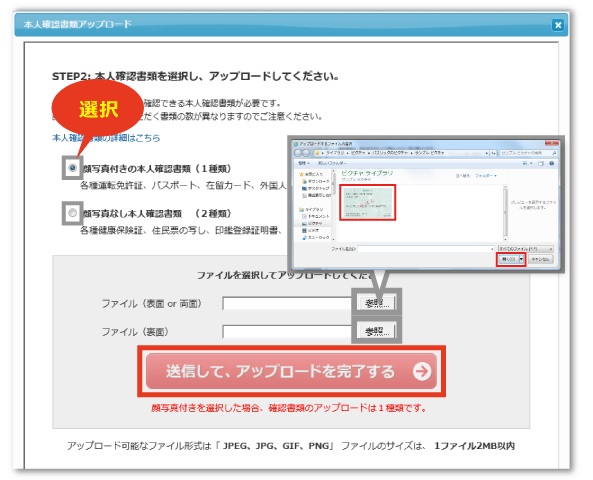Click the New Folder toolbar item
This screenshot has height=480, width=593.
[x=332, y=163]
